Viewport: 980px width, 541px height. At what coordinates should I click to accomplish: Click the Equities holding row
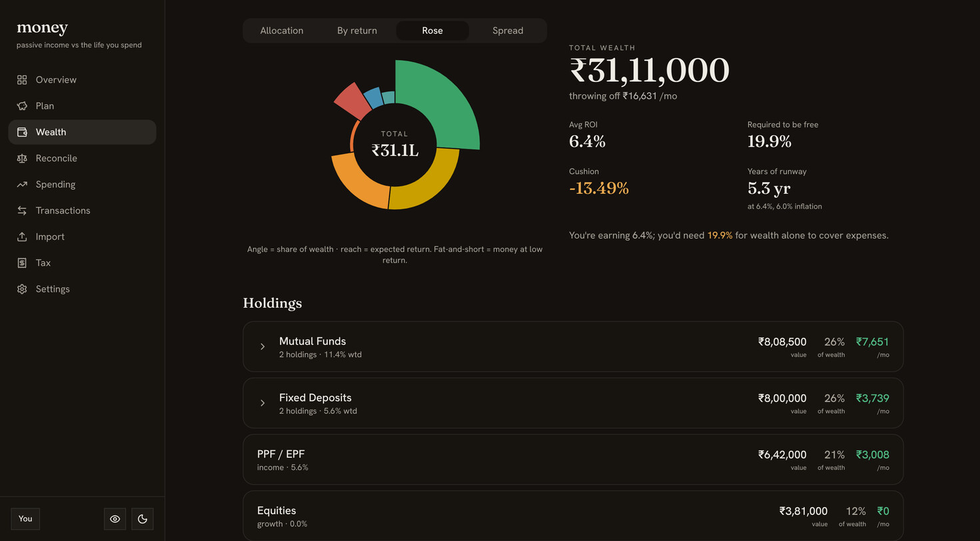coord(573,516)
